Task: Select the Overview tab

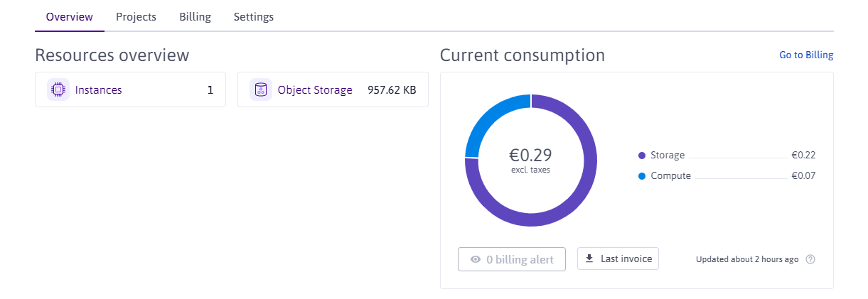Action: coord(70,17)
